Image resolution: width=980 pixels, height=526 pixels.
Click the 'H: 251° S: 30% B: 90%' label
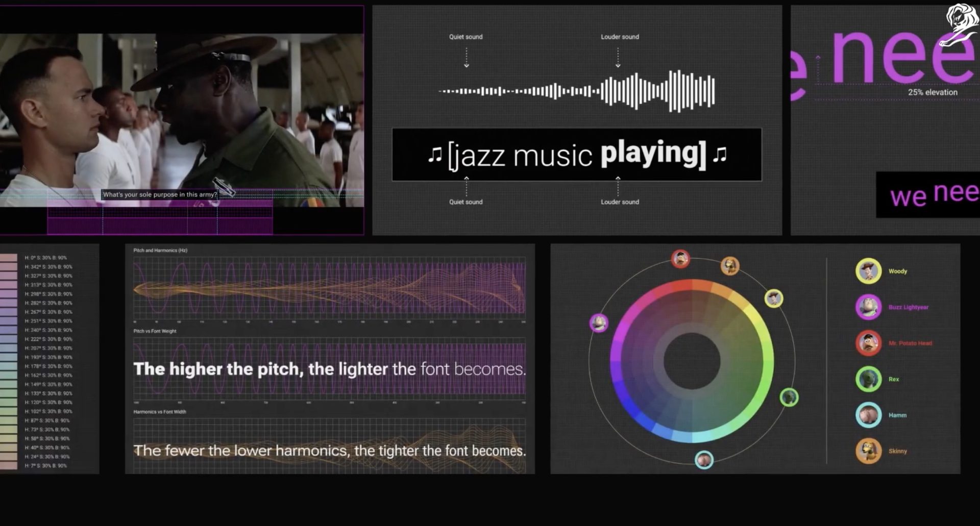(48, 321)
